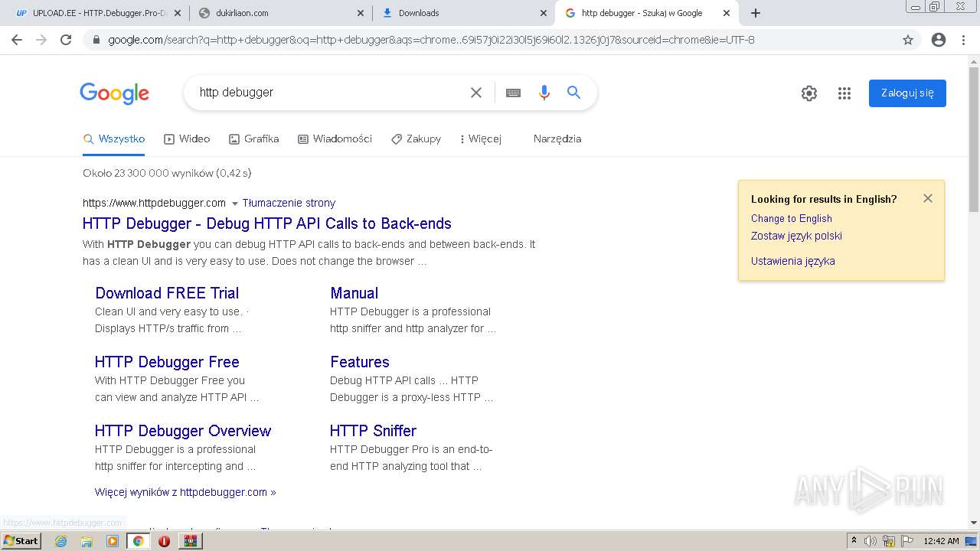Expand the dropdown next to httpdebugger.com URL
The image size is (980, 551).
click(x=234, y=204)
